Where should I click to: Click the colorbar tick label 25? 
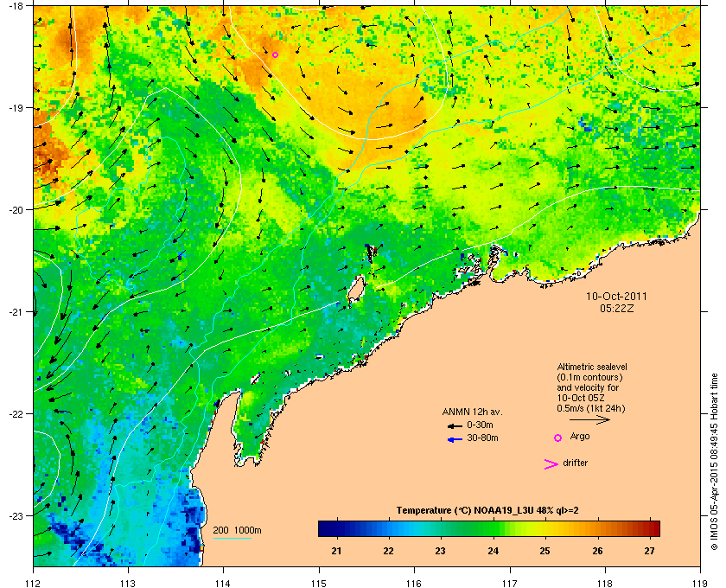(x=545, y=551)
